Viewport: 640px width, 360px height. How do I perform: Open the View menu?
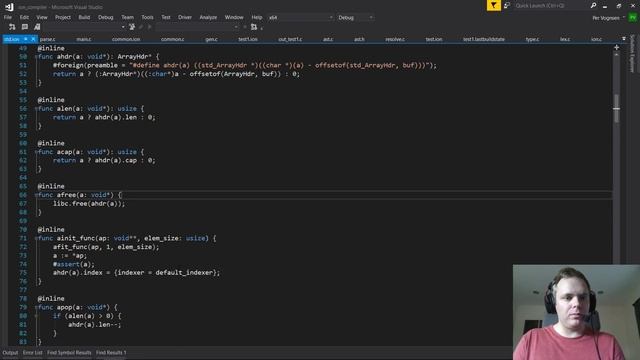[x=42, y=18]
